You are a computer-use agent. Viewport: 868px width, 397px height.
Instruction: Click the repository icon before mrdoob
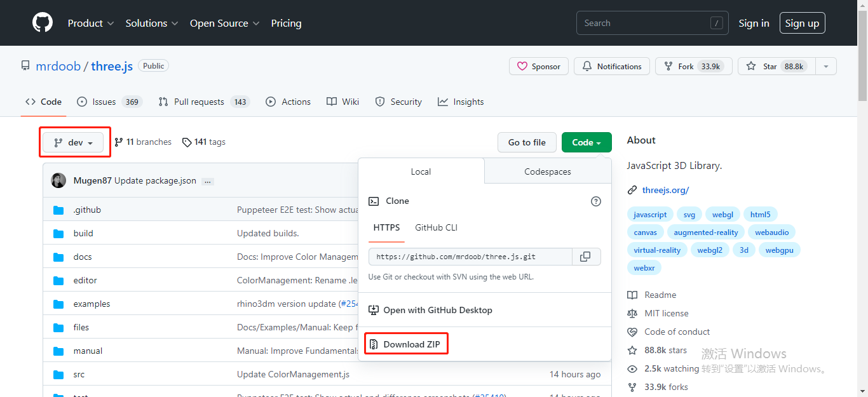[25, 66]
